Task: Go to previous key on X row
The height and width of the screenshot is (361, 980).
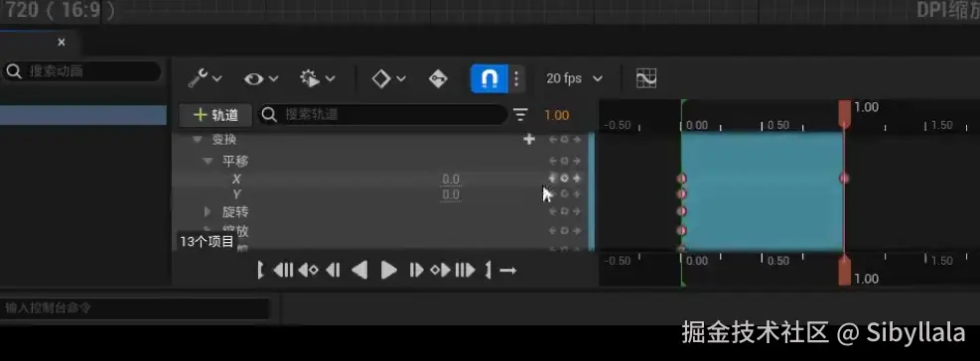Action: 552,178
